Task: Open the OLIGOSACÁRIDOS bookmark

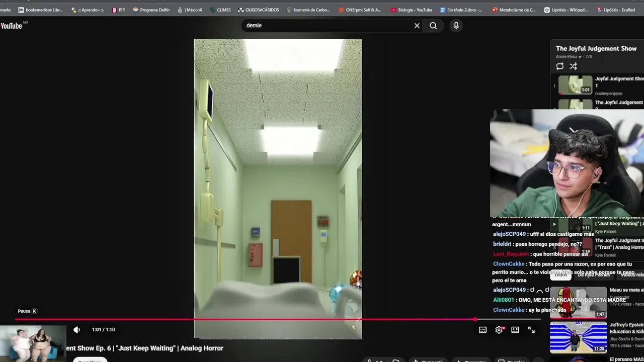Action: [259, 10]
